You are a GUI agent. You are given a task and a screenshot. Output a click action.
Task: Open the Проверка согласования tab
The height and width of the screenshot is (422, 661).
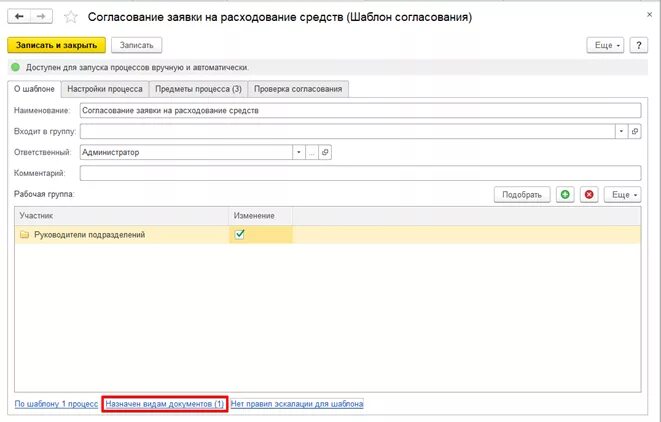[x=298, y=89]
